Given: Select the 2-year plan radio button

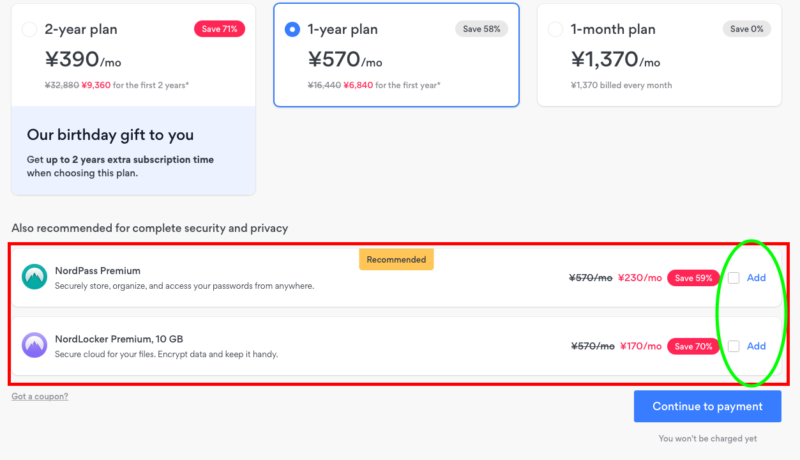Looking at the screenshot, I should (x=29, y=29).
